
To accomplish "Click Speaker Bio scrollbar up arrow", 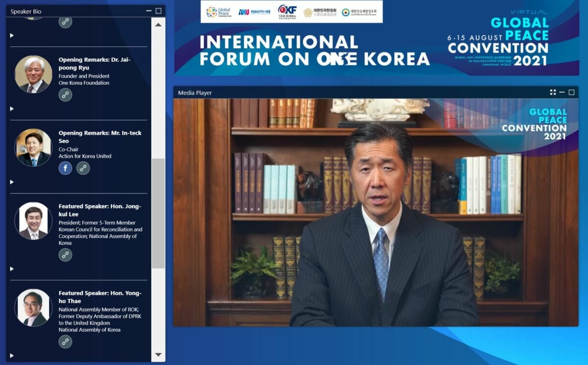I will pyautogui.click(x=158, y=24).
